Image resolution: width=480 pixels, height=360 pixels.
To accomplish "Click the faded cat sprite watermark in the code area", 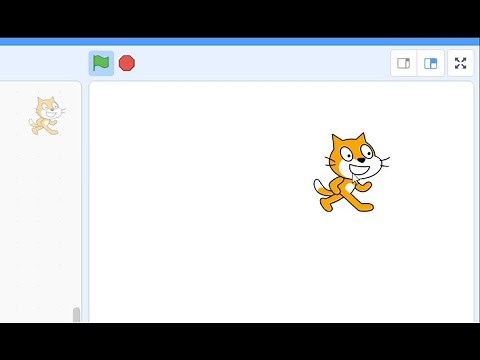I will tap(47, 116).
